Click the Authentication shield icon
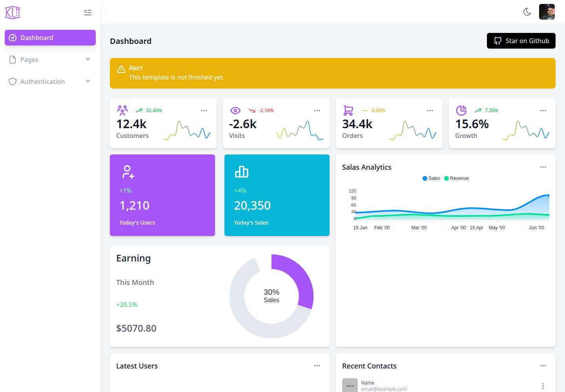The width and height of the screenshot is (565, 392). pos(13,82)
